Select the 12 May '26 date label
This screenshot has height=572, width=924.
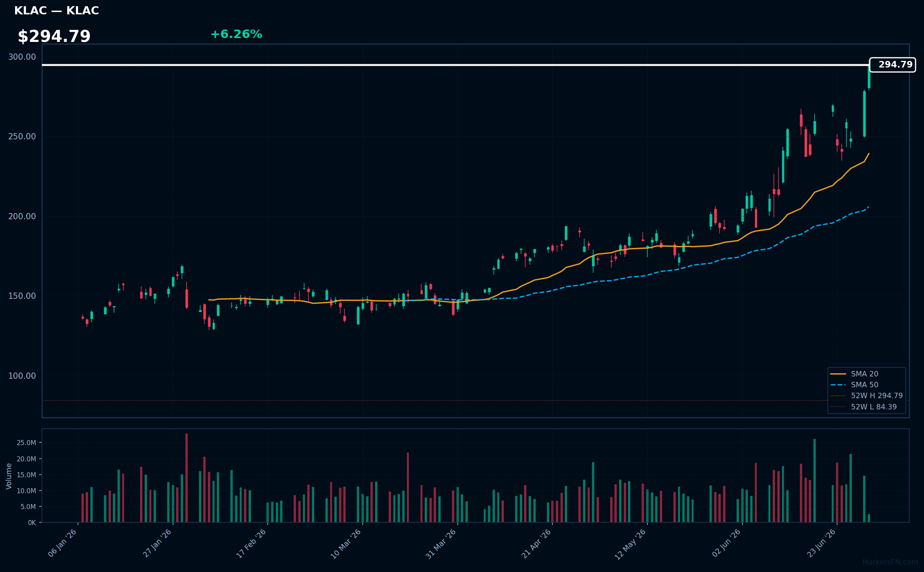630,544
